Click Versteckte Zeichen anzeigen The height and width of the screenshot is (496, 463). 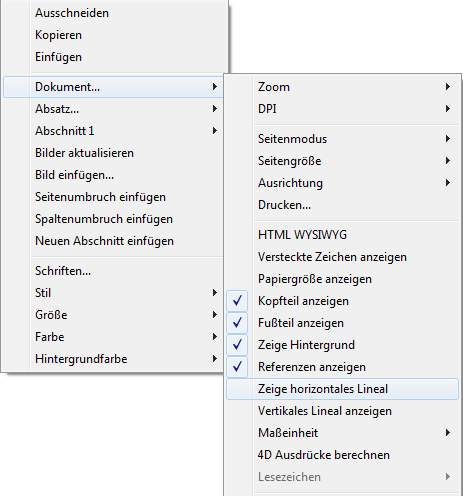[342, 257]
